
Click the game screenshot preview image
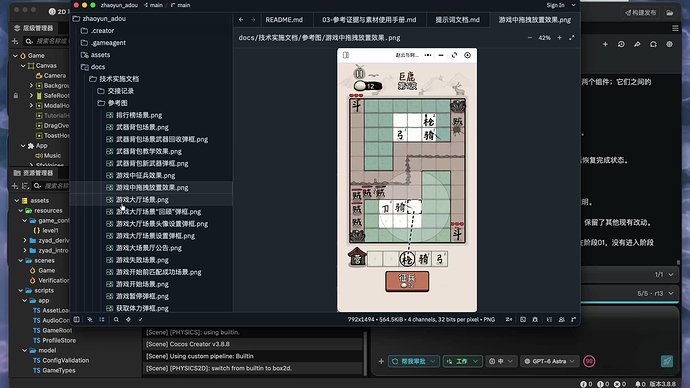(x=407, y=179)
